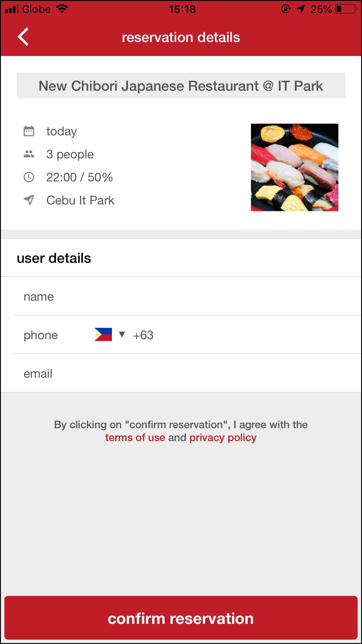Tap the back arrow in header

point(23,37)
